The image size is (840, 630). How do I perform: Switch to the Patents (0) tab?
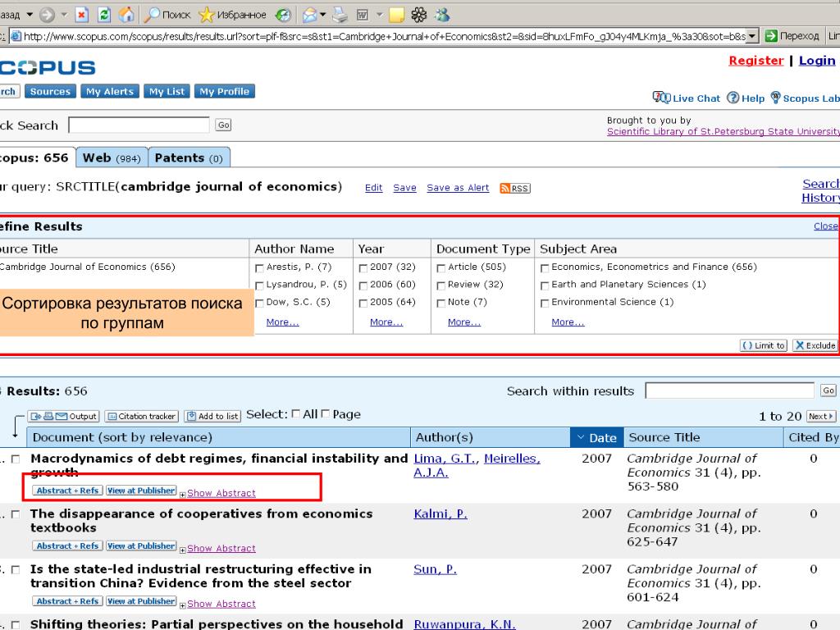189,158
